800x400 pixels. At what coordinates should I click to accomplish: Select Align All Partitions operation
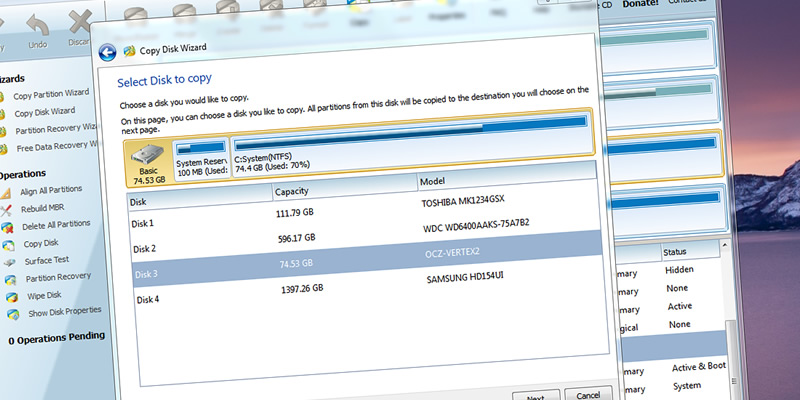point(51,190)
